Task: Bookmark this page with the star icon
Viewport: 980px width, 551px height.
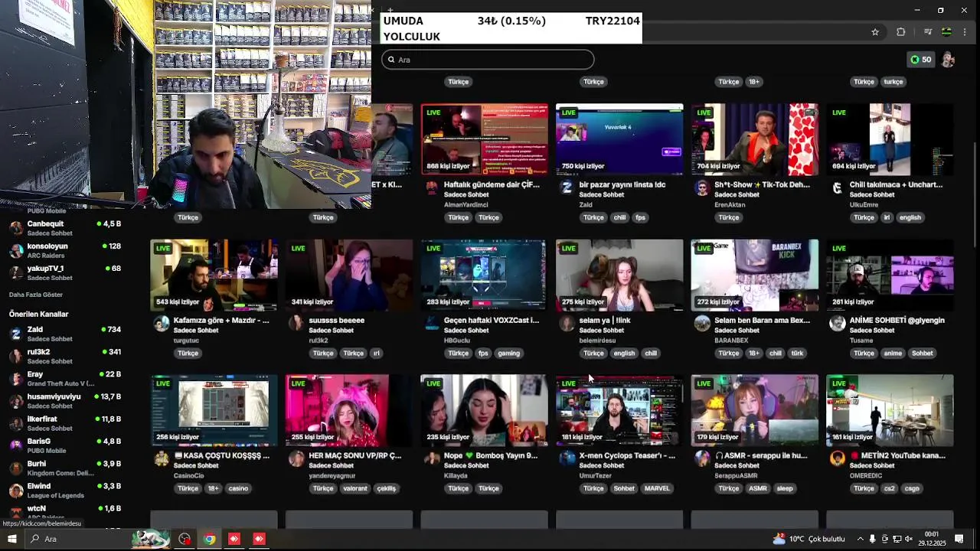Action: pos(875,32)
